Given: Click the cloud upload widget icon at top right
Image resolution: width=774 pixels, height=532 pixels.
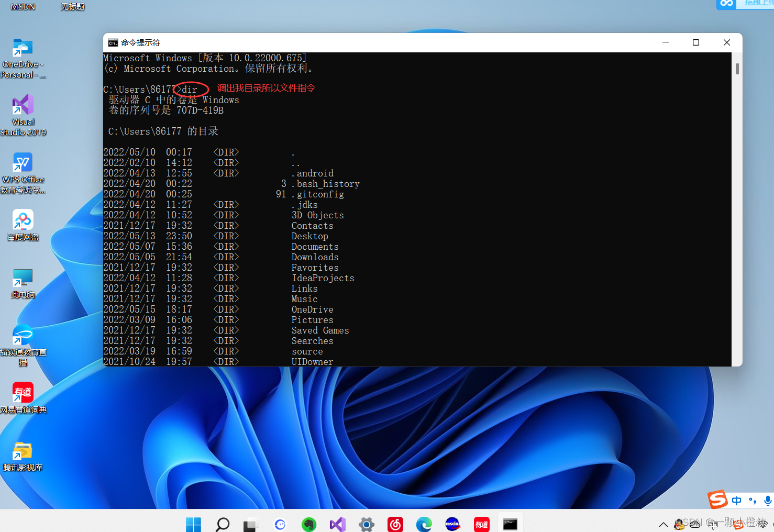Looking at the screenshot, I should 727,3.
